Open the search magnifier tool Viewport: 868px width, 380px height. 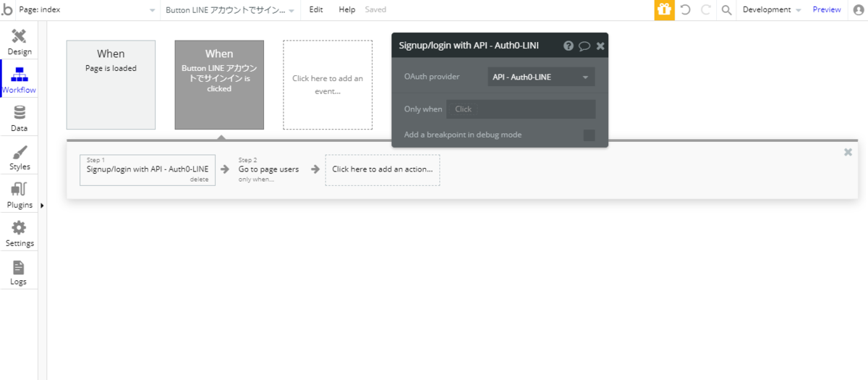tap(726, 9)
